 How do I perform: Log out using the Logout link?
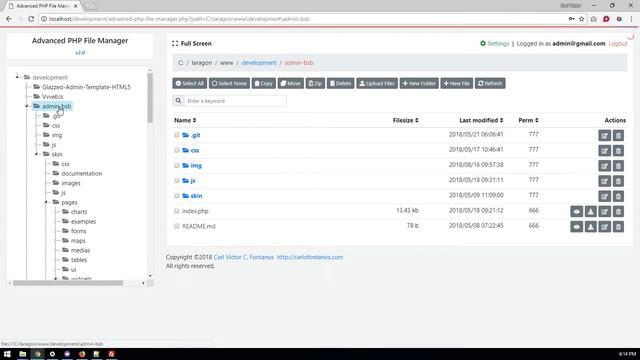618,43
